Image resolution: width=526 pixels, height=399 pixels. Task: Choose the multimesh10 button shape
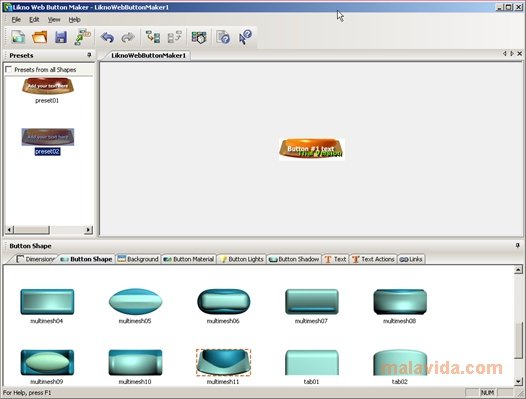click(x=135, y=362)
